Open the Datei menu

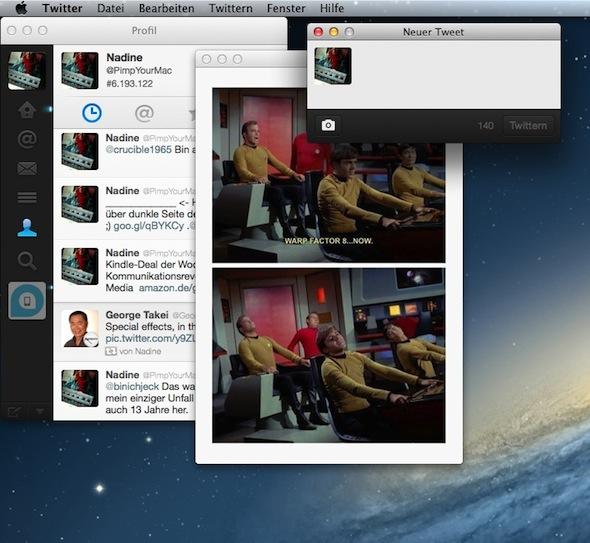pos(110,8)
